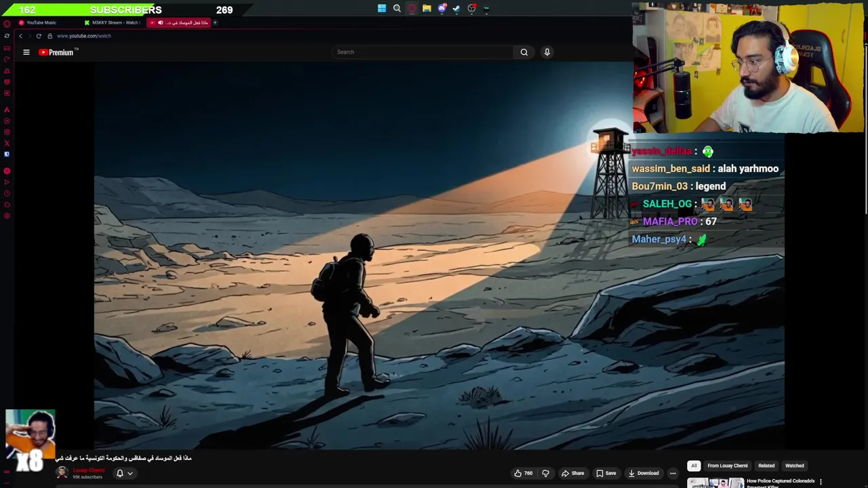Go back with the browser back arrow
This screenshot has width=868, height=488.
coord(20,36)
